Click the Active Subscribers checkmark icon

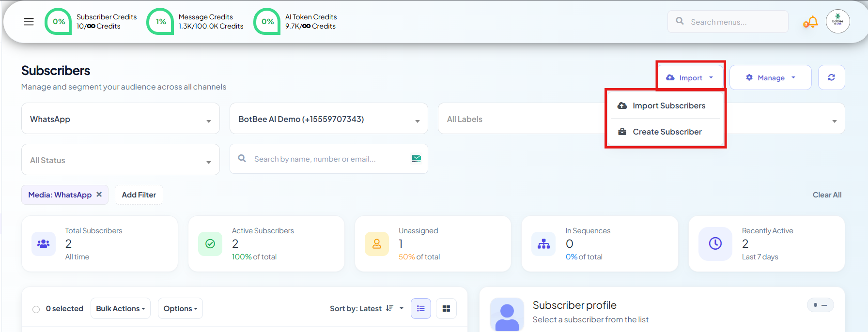210,244
